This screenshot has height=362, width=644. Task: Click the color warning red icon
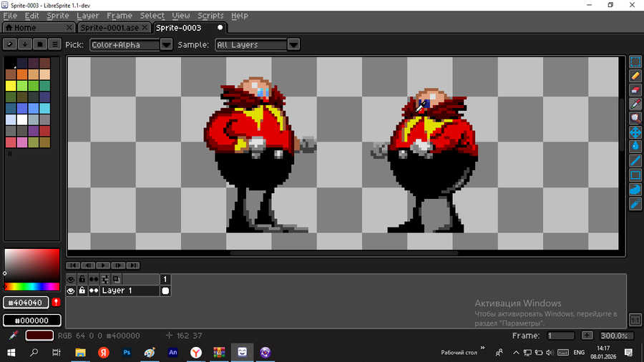pos(56,303)
